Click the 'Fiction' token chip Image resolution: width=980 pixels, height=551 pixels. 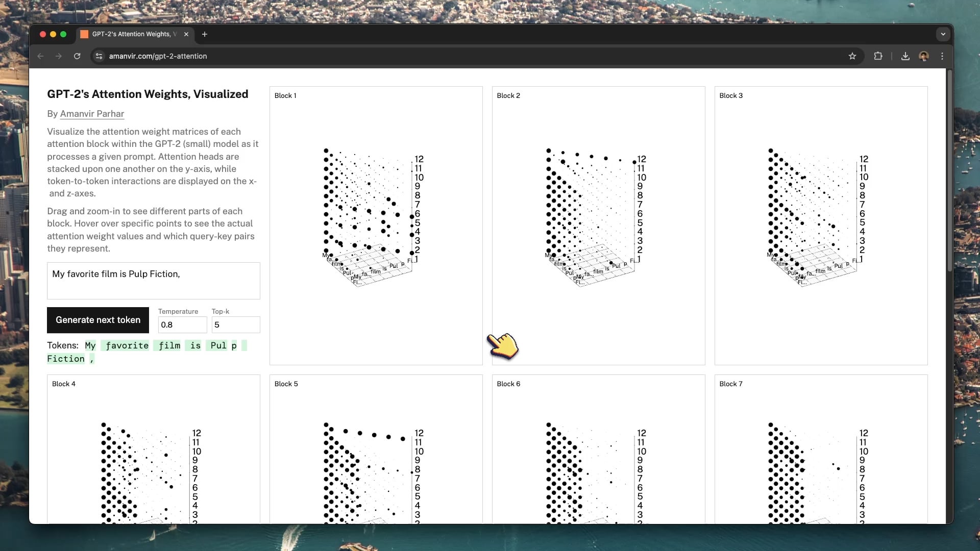point(66,359)
